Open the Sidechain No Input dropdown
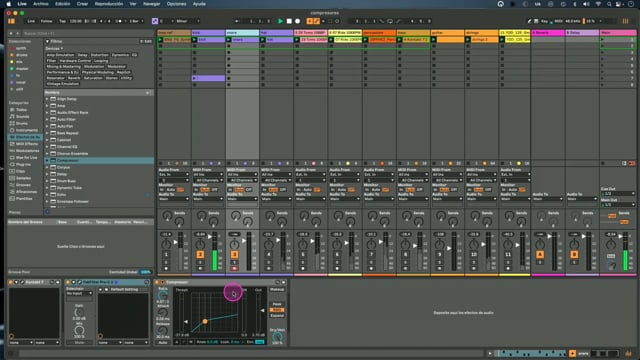This screenshot has width=640, height=360. [79, 293]
